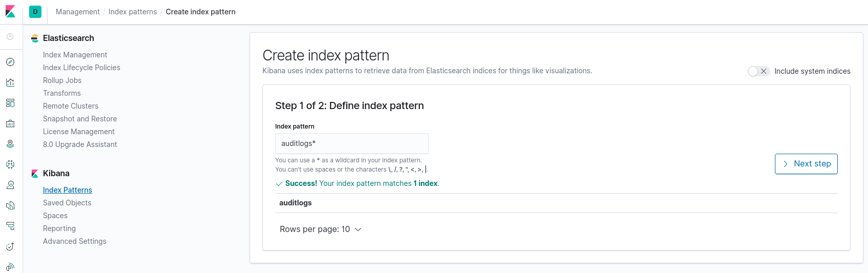Open Saved Objects under Kibana
Viewport: 868px width, 273px height.
pyautogui.click(x=67, y=203)
